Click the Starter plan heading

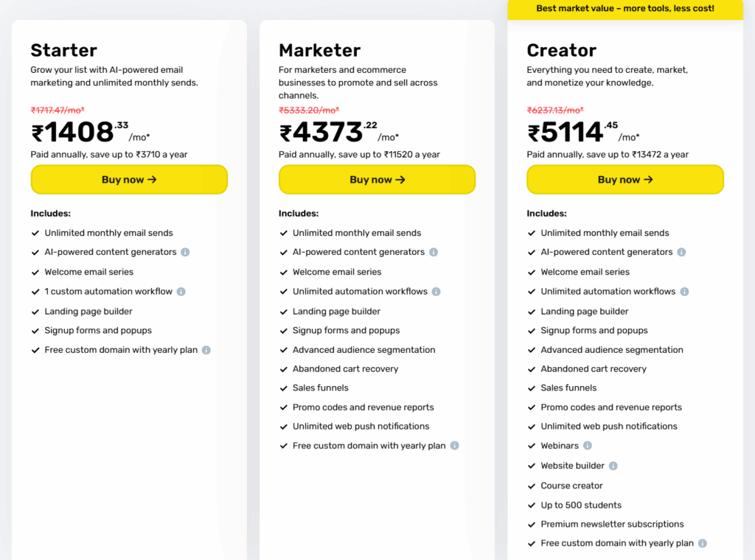point(63,50)
